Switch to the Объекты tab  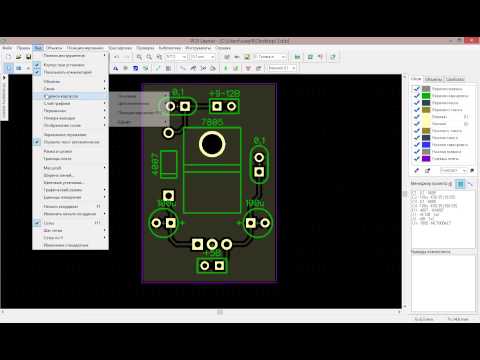pos(433,79)
